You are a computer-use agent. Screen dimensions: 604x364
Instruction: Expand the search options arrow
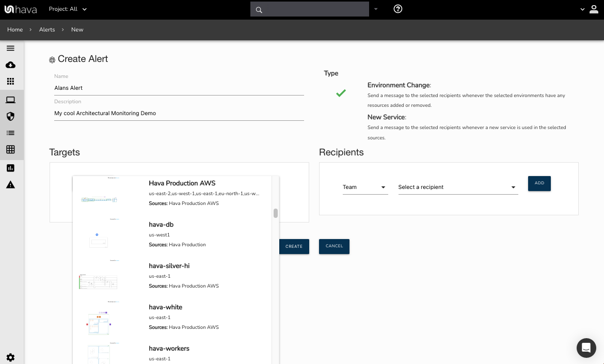[x=376, y=9]
